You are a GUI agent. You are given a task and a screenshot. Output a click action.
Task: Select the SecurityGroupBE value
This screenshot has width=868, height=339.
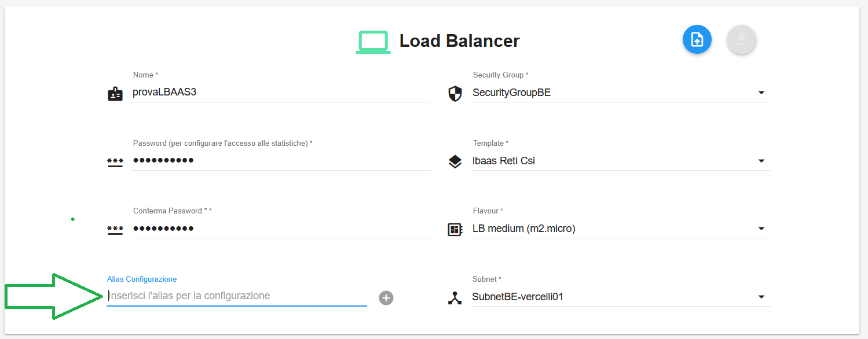[511, 93]
